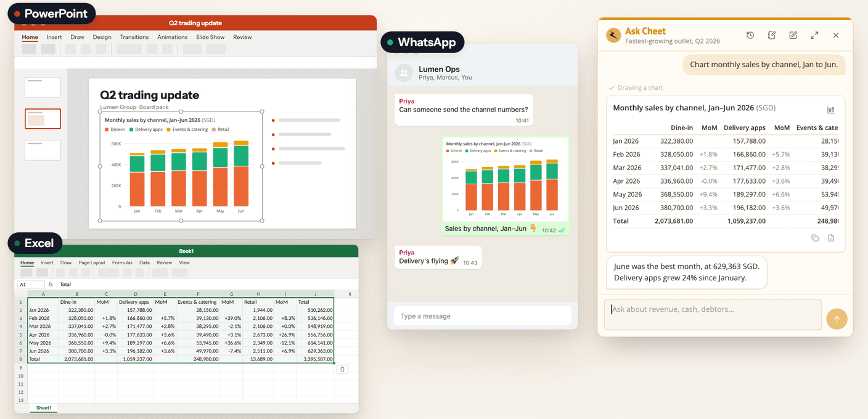Click the 'Lumen Ops' chat name in WhatsApp

[x=439, y=69]
